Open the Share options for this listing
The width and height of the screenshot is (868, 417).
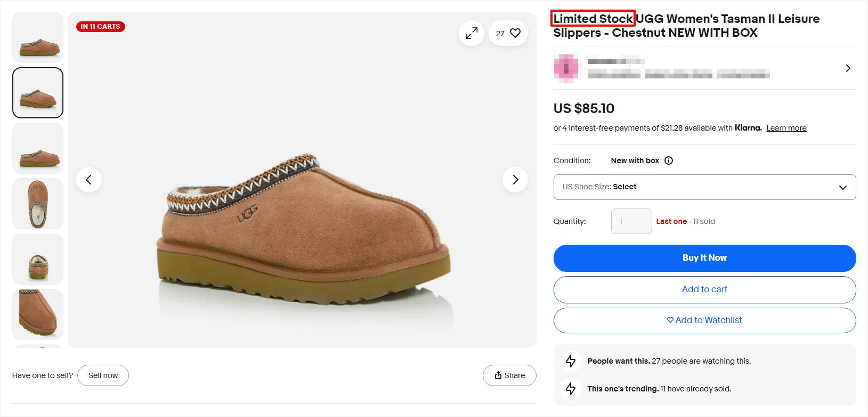509,375
